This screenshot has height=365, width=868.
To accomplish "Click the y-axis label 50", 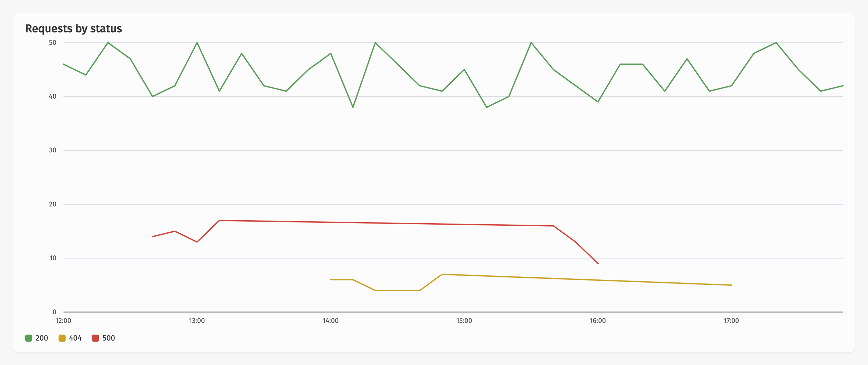I will click(x=52, y=42).
